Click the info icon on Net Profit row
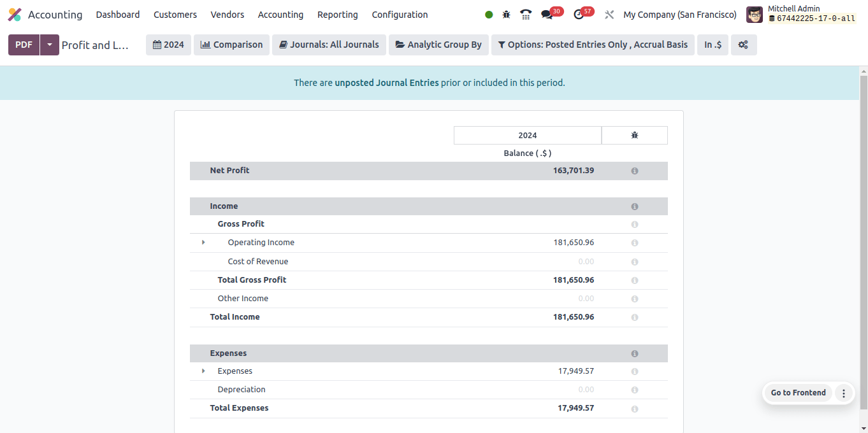 (635, 171)
